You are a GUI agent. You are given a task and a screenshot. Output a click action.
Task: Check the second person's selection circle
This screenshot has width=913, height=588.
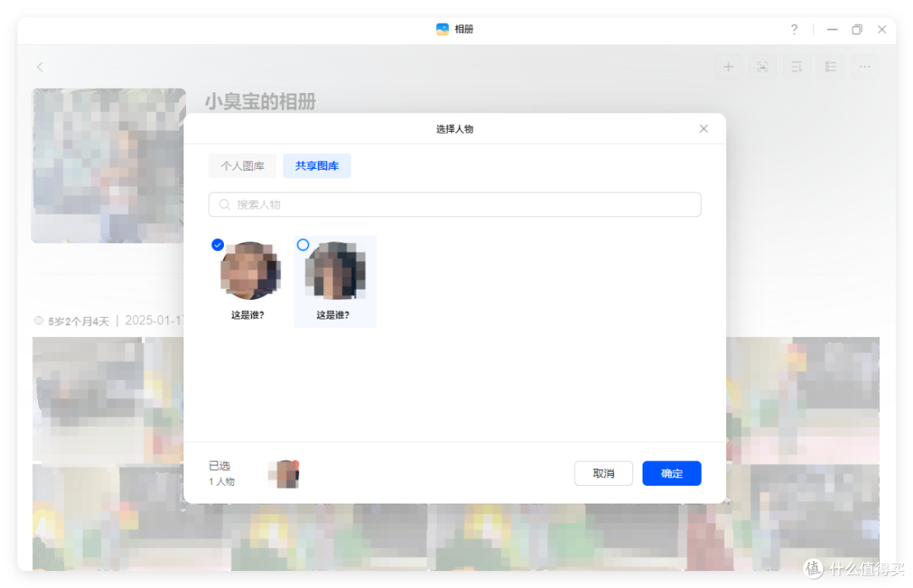point(303,244)
